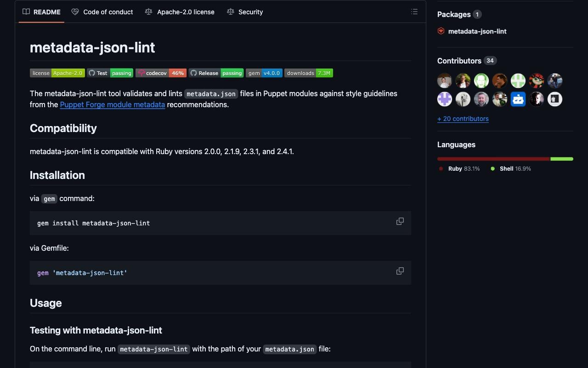Click the downloads 7.3M badge
588x368 pixels.
click(x=309, y=73)
